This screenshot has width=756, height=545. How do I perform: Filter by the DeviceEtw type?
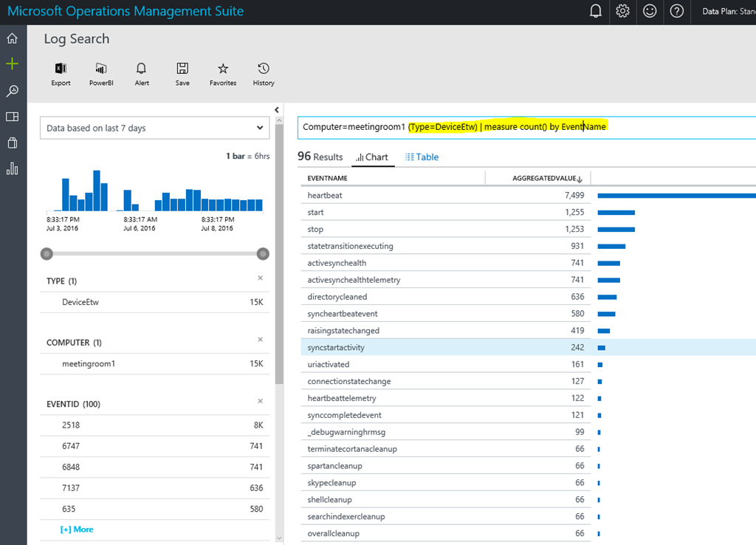pos(80,301)
